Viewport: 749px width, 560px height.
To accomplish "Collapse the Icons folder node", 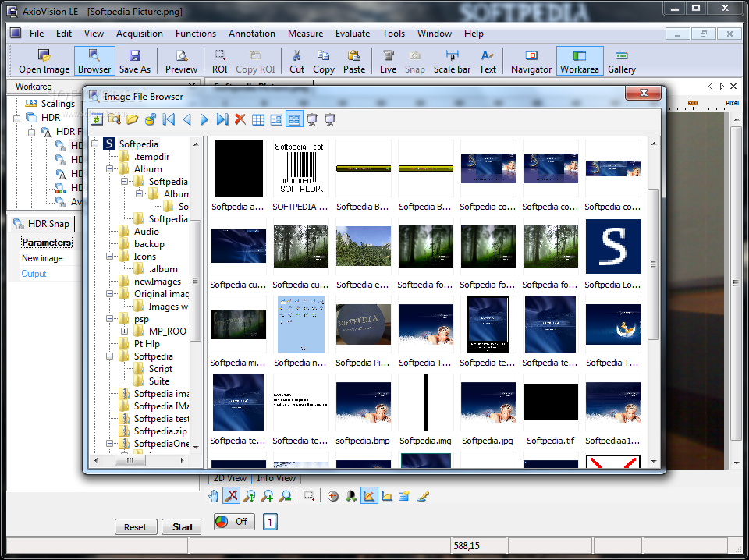I will click(109, 257).
